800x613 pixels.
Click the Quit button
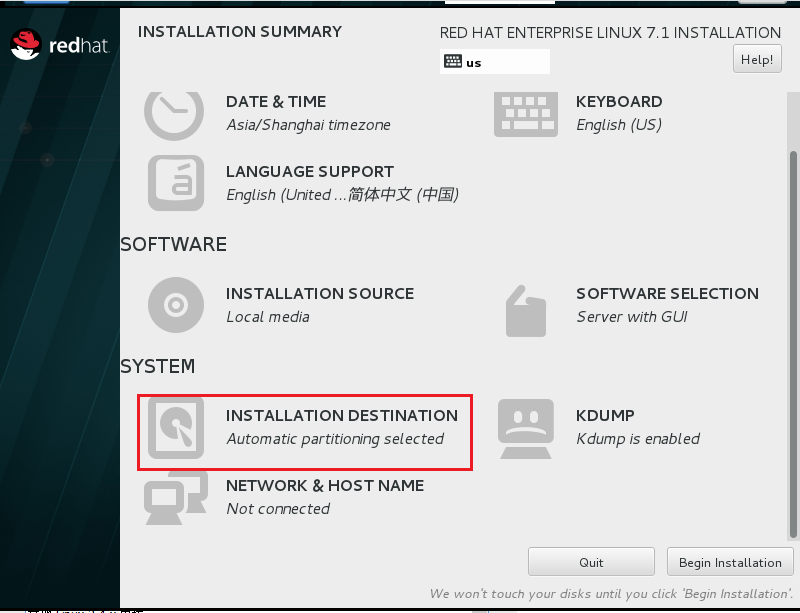(x=591, y=562)
